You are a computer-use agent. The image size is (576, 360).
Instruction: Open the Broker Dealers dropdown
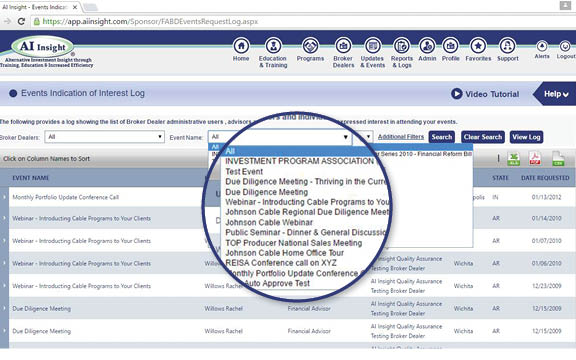(x=104, y=137)
